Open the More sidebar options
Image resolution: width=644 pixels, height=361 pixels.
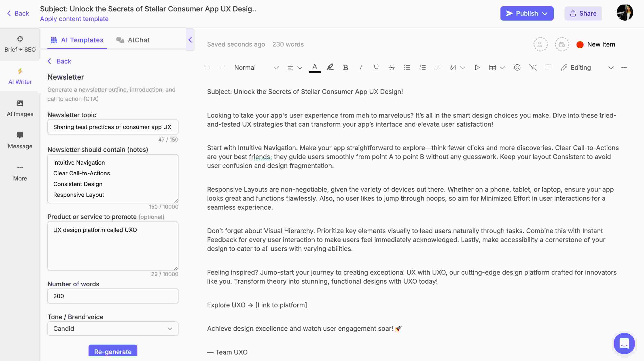click(x=20, y=173)
